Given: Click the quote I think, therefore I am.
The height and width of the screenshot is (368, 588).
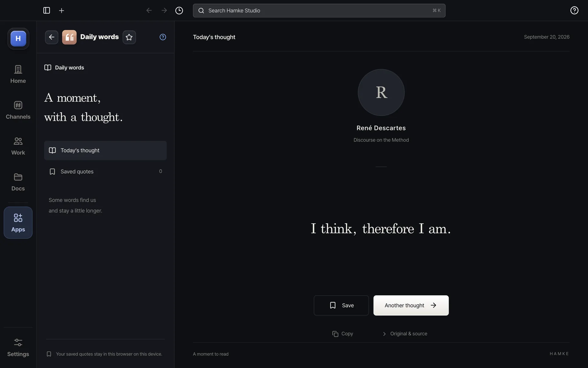Looking at the screenshot, I should [x=381, y=229].
